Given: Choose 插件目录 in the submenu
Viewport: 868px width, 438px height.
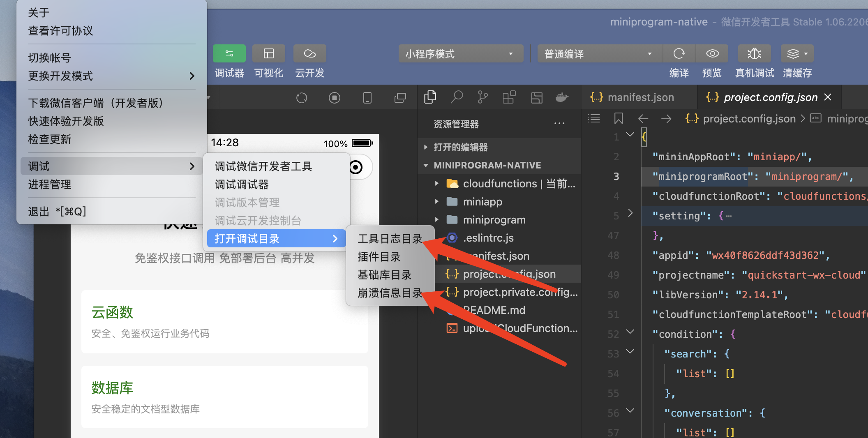Looking at the screenshot, I should coord(390,257).
